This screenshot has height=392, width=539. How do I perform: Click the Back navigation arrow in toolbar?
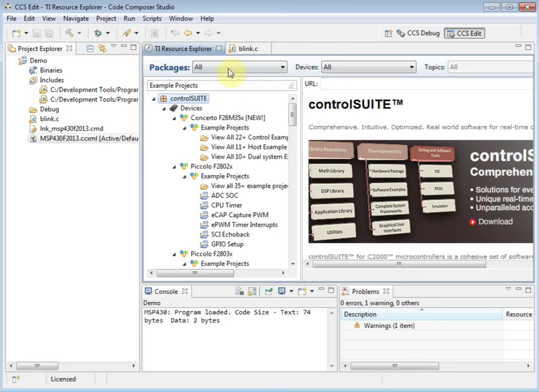(188, 33)
